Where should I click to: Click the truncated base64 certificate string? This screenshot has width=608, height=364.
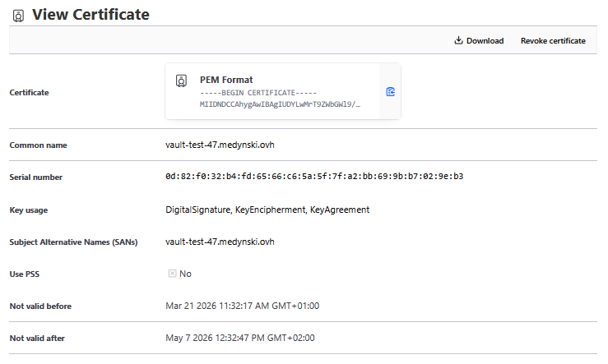[280, 105]
